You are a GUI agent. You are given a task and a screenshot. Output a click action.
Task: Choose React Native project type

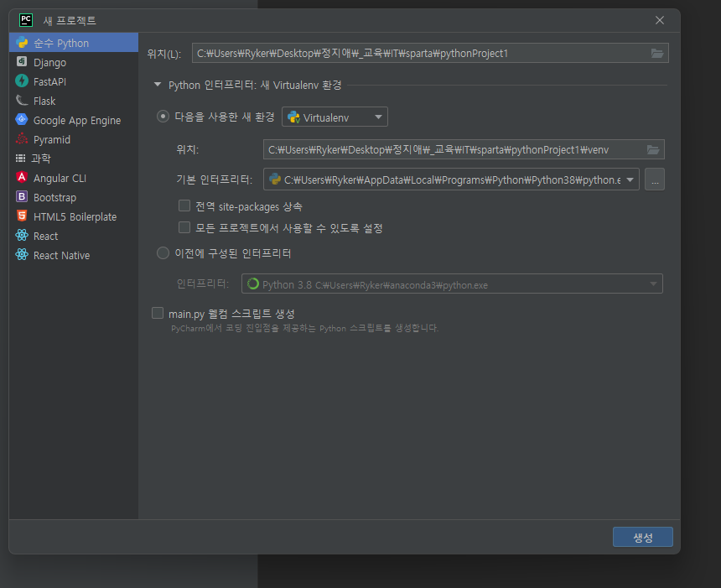(x=74, y=255)
